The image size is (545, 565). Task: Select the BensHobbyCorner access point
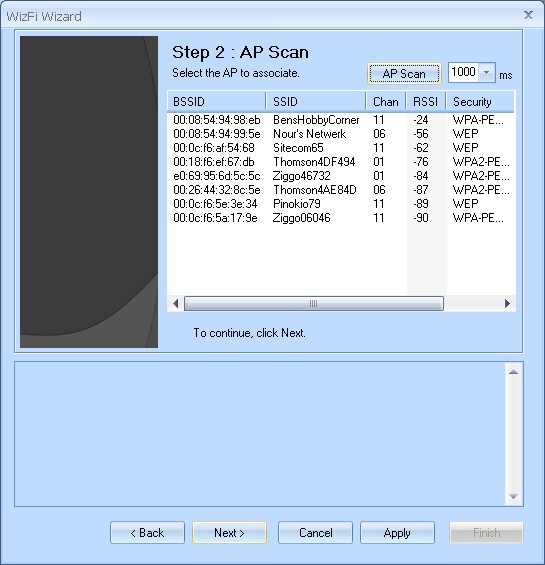pos(341,120)
